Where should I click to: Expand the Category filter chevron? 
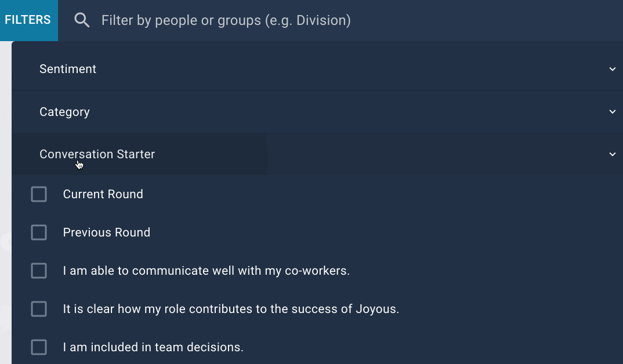(x=613, y=112)
